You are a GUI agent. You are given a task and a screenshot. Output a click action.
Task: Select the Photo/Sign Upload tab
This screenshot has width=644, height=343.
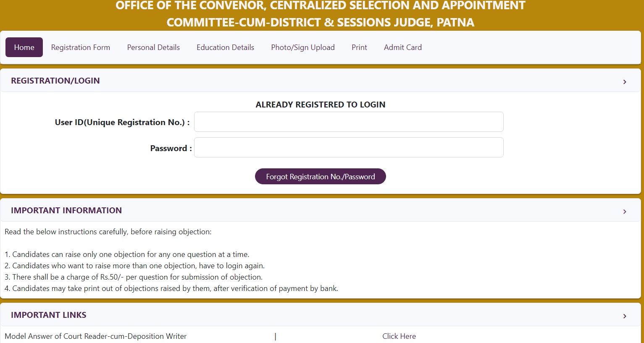303,47
